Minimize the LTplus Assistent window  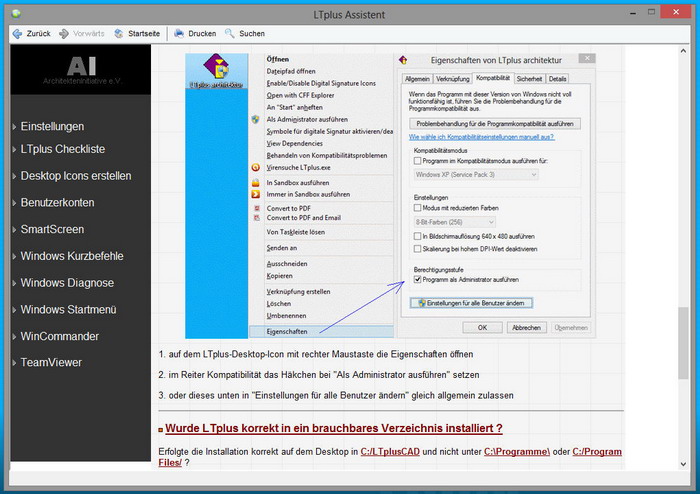633,13
